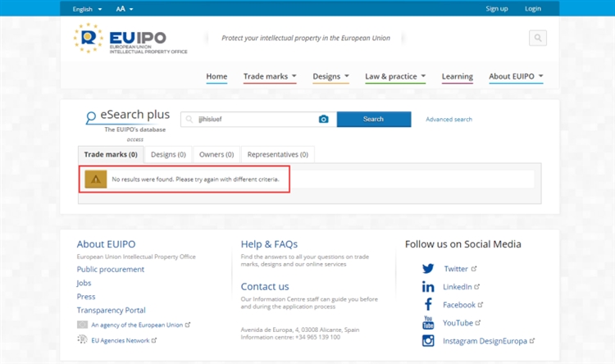Open the Learning menu item
This screenshot has height=364, width=615.
coord(458,76)
